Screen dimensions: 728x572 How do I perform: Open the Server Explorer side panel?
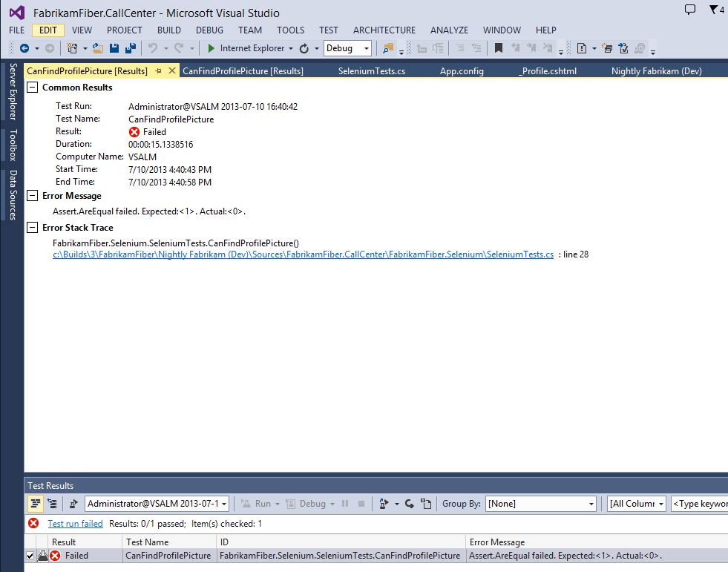(x=13, y=91)
